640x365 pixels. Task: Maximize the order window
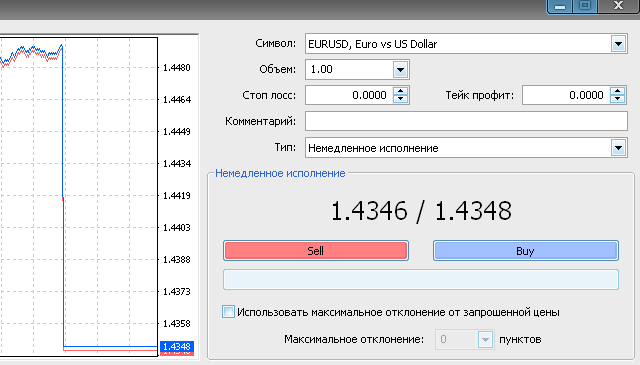coord(585,6)
